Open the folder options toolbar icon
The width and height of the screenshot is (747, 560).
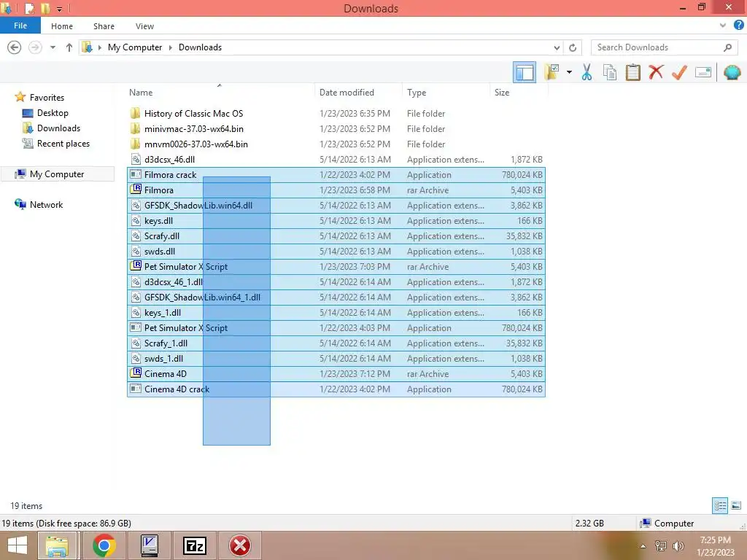tap(552, 72)
